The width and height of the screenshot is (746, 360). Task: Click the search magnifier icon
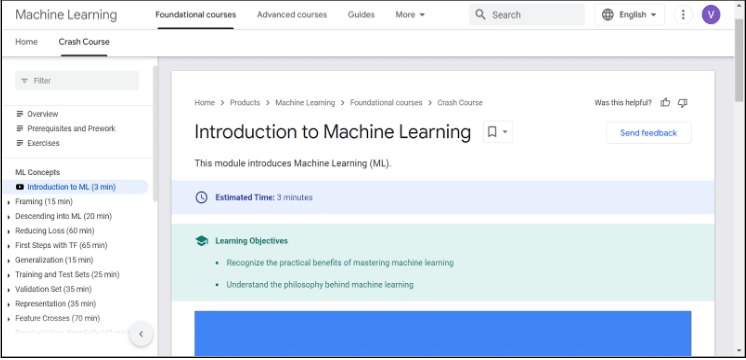click(x=481, y=15)
